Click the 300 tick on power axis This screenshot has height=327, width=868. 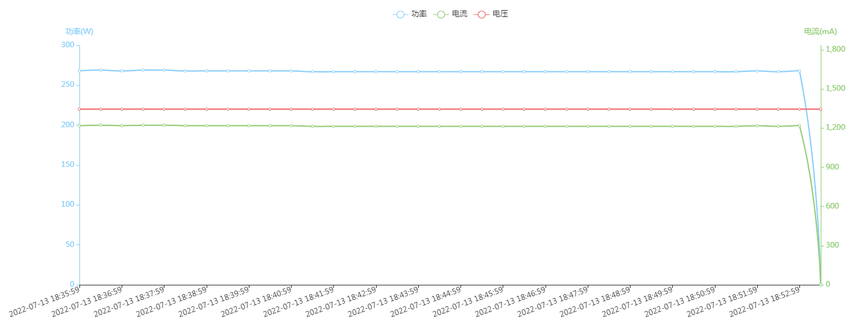point(67,45)
